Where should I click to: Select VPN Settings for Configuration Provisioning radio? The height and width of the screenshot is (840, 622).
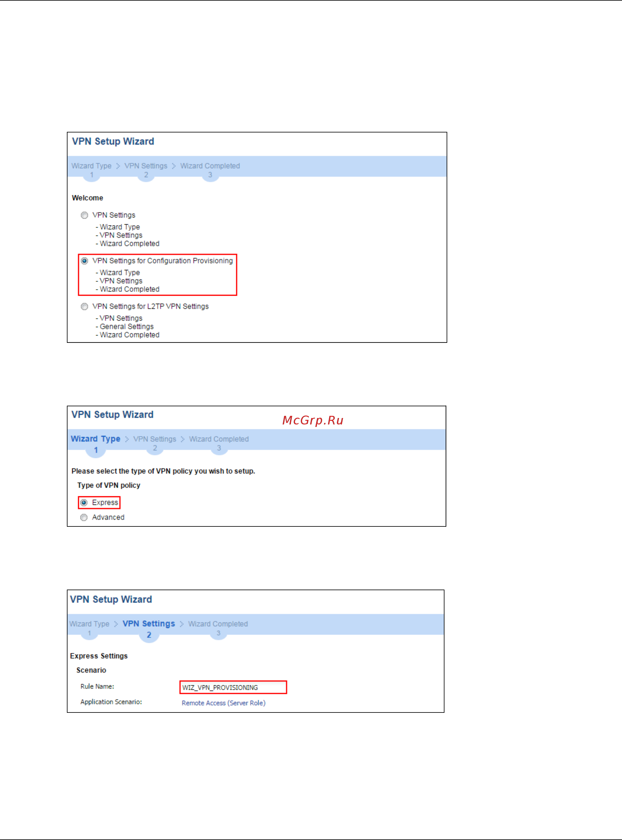pyautogui.click(x=84, y=261)
